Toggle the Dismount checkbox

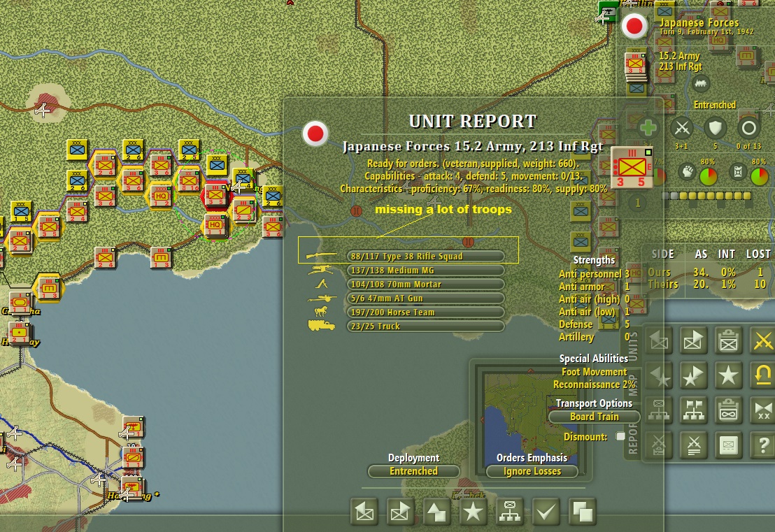click(620, 436)
